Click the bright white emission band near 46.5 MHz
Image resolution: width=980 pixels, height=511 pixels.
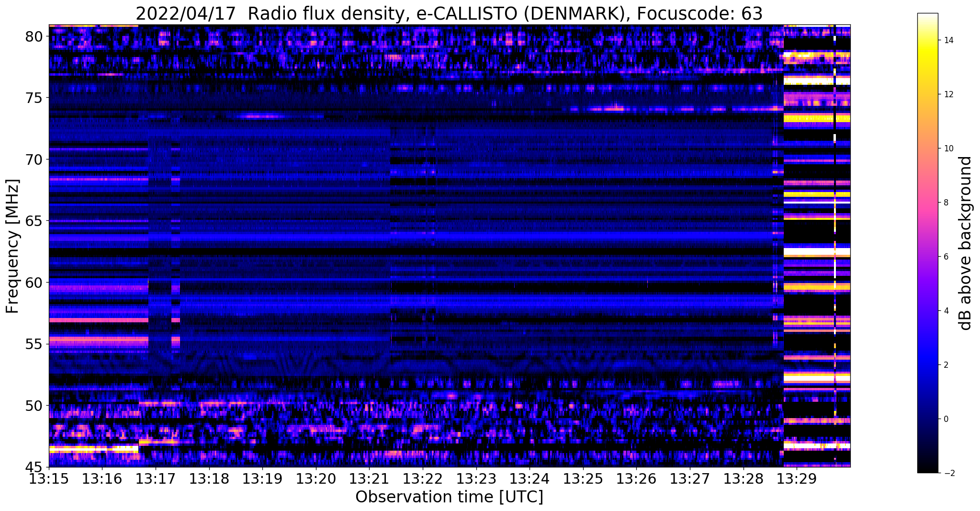(93, 449)
